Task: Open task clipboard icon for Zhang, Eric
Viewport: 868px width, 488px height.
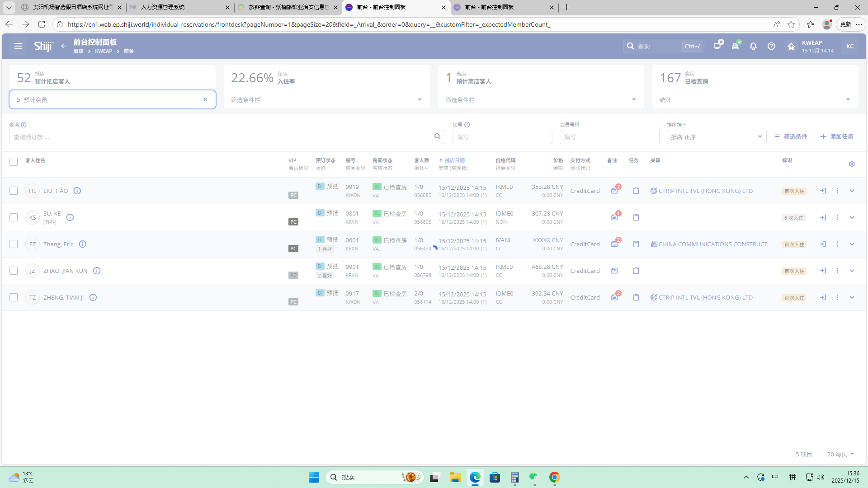Action: pyautogui.click(x=636, y=244)
